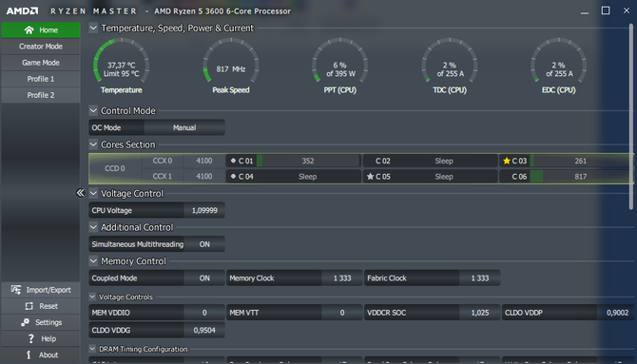
Task: Click the PPT (CPU) gauge
Action: (340, 66)
